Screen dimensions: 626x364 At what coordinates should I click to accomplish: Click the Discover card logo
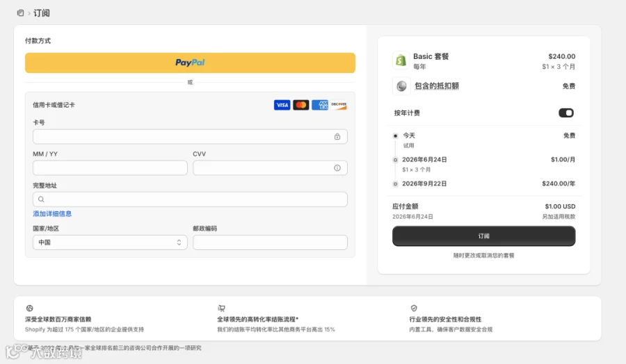coord(339,105)
